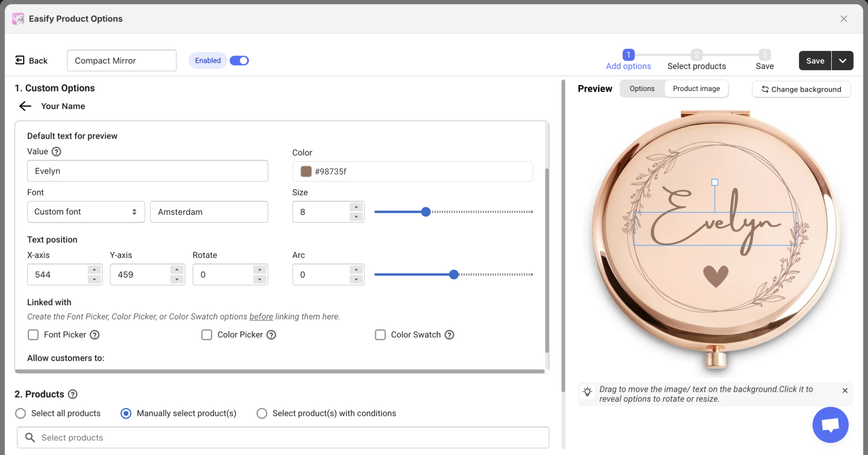Viewport: 868px width, 455px height.
Task: Click the Color Swatch help icon
Action: click(449, 335)
